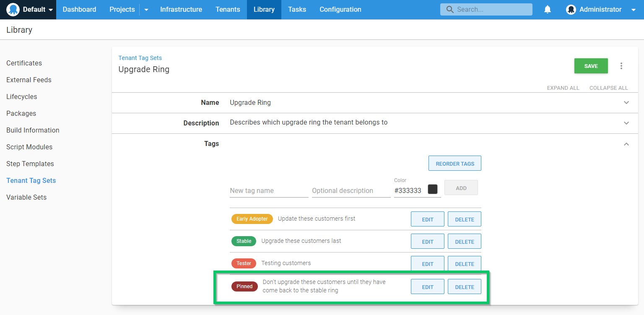Collapse the Tags section chevron
The width and height of the screenshot is (644, 315).
(x=626, y=144)
